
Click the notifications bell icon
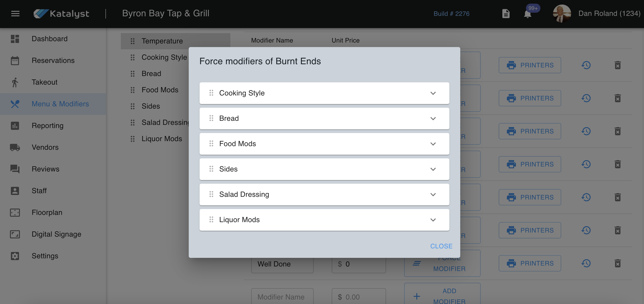pos(527,14)
